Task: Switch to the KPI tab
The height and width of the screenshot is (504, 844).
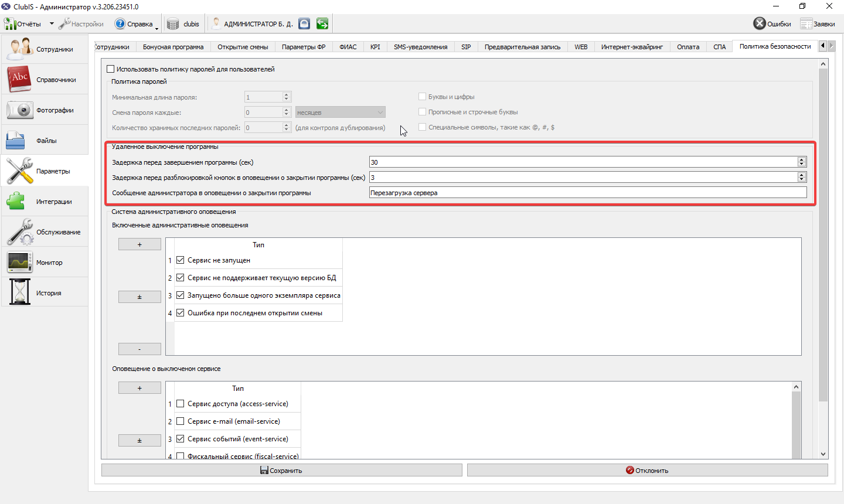Action: [x=375, y=47]
